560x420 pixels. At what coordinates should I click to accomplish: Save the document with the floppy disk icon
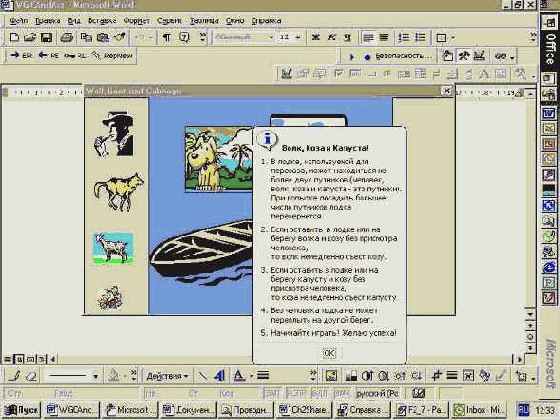(x=46, y=37)
